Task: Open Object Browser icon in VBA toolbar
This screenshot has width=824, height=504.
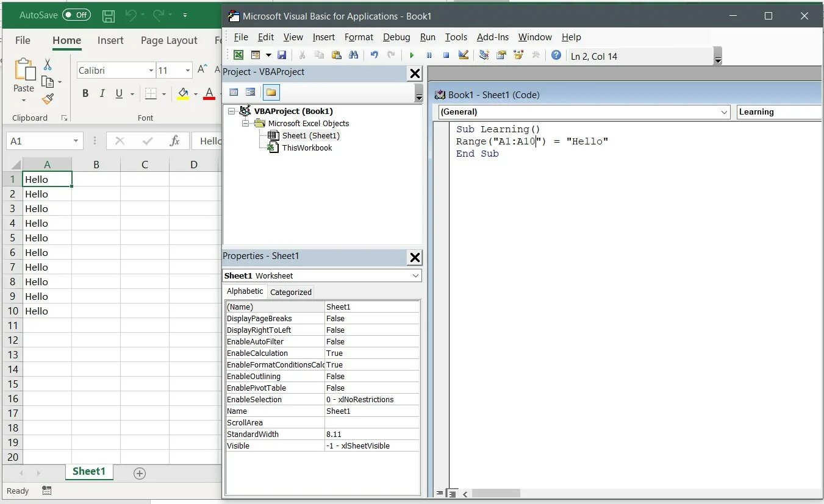Action: 518,55
